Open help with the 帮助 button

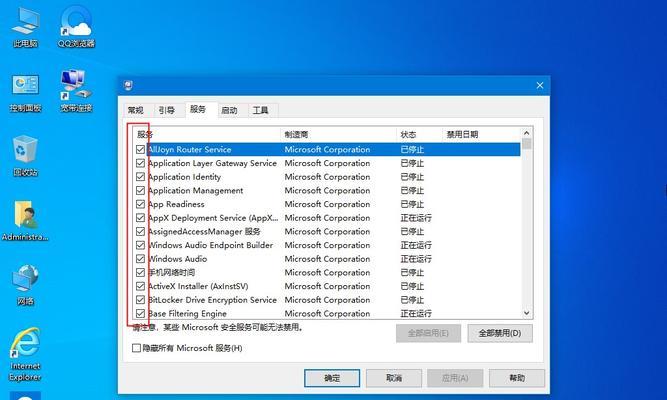[x=517, y=378]
